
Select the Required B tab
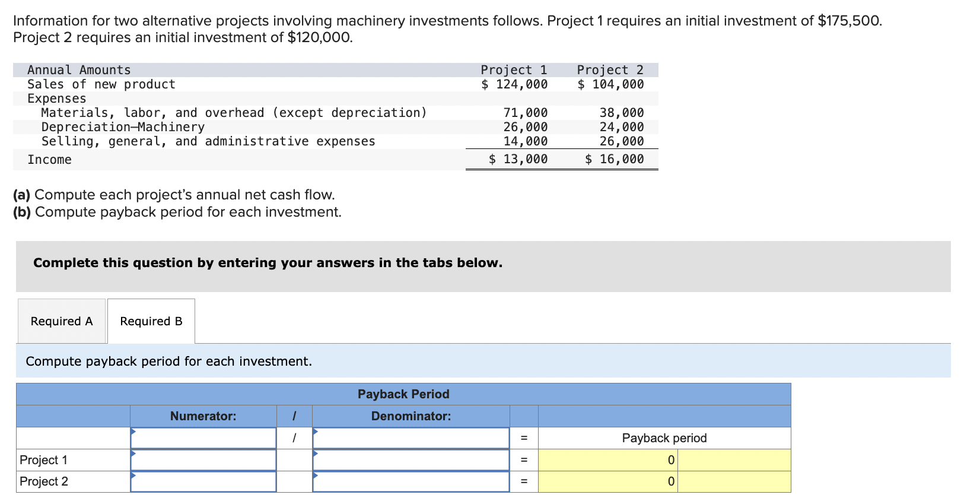coord(151,321)
